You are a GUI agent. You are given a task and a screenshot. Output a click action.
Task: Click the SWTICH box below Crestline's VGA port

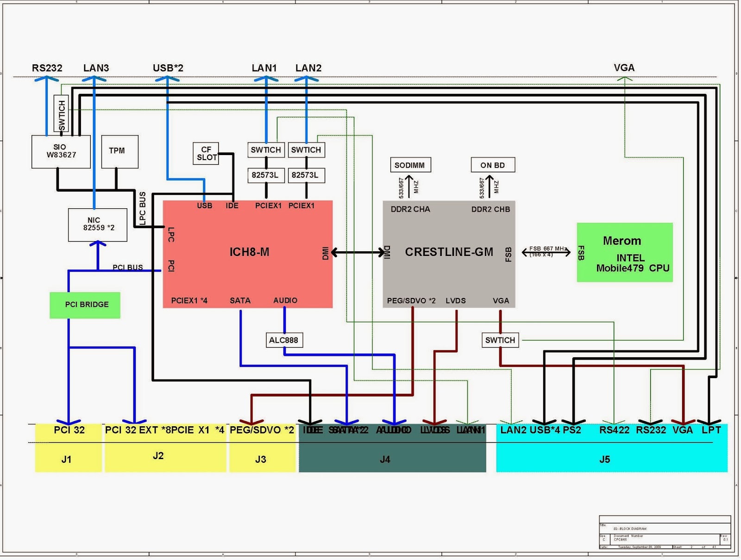coord(500,340)
